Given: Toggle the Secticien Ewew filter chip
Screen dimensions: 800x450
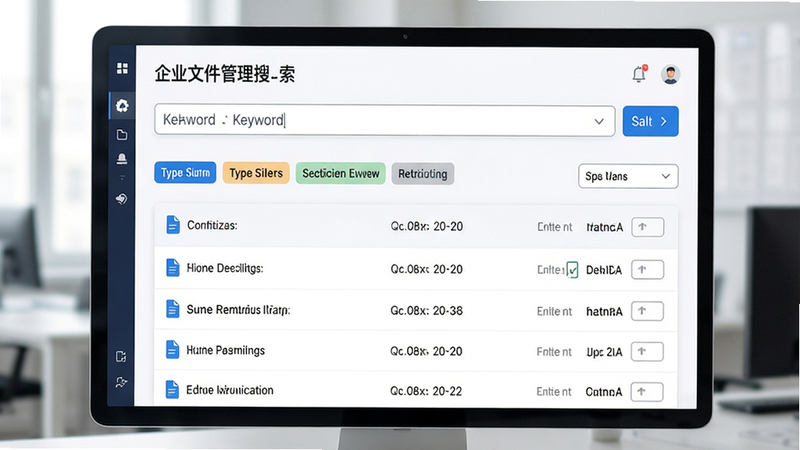Looking at the screenshot, I should [x=341, y=173].
